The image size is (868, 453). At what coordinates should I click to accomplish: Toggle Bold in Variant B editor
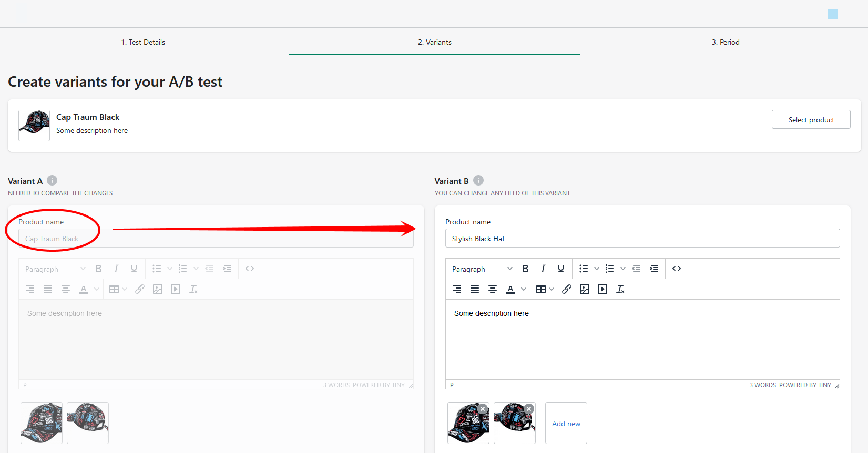tap(525, 269)
